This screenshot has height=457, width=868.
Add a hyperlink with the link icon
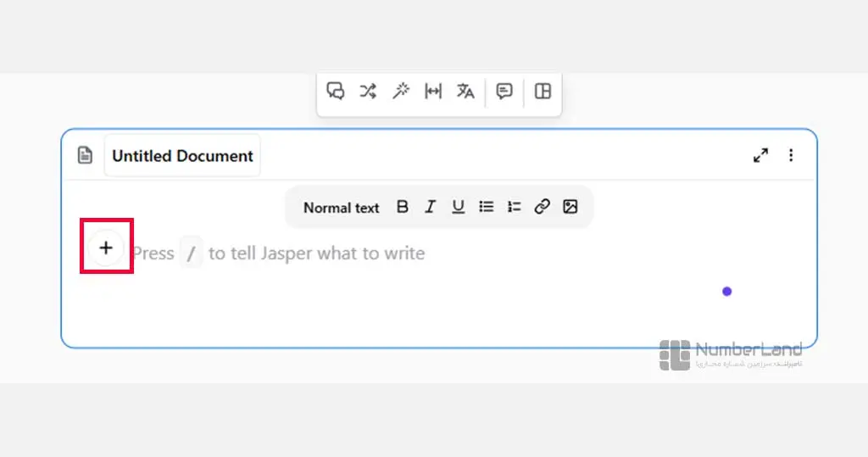tap(542, 207)
